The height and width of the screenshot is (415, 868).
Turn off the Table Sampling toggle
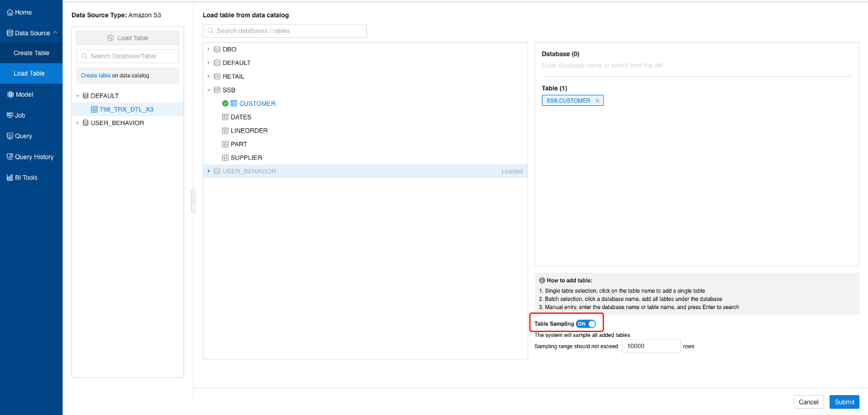click(586, 323)
